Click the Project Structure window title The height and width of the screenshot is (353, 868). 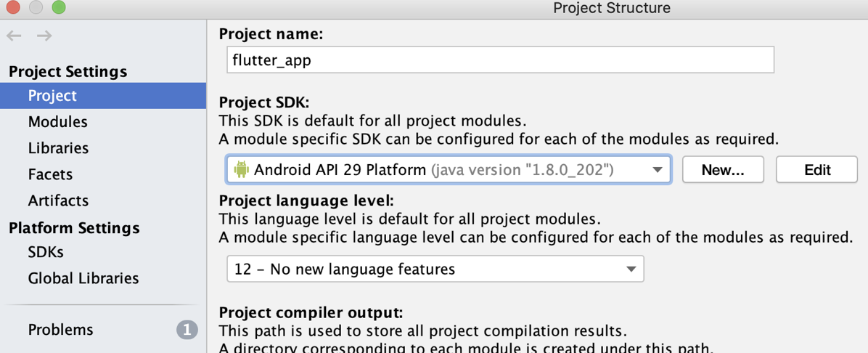click(x=612, y=8)
